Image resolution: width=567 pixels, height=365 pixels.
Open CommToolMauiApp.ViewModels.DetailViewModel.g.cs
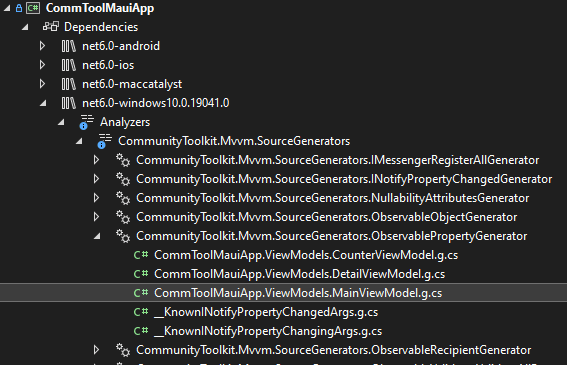[299, 274]
